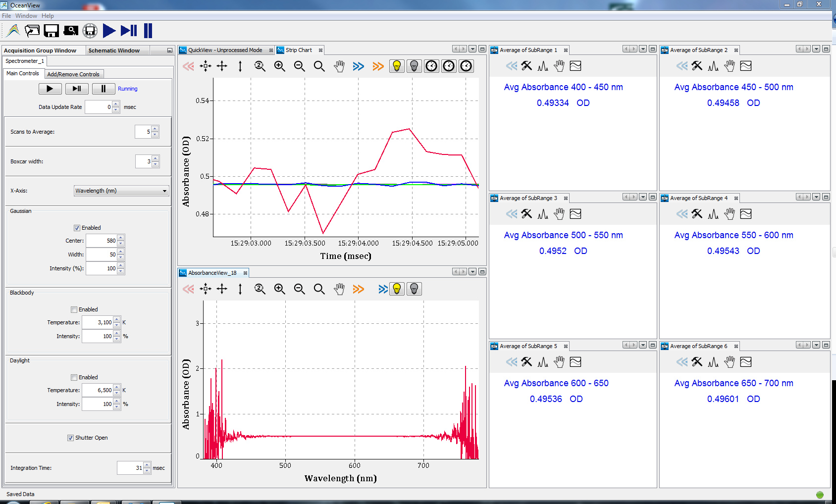Disable the Gaussian Enabled checkbox

[77, 228]
